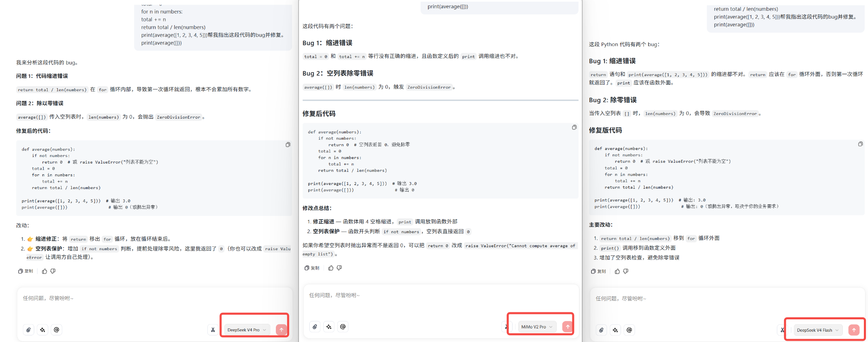This screenshot has width=868, height=342.
Task: Send message with arrow button in DeepSeek V4 Pro panel
Action: tap(281, 330)
